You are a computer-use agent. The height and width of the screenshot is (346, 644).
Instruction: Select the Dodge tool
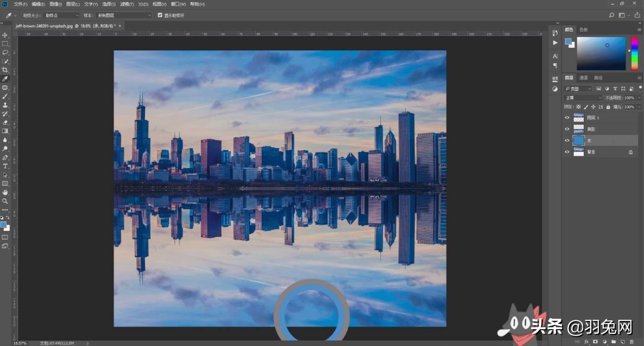pyautogui.click(x=5, y=149)
